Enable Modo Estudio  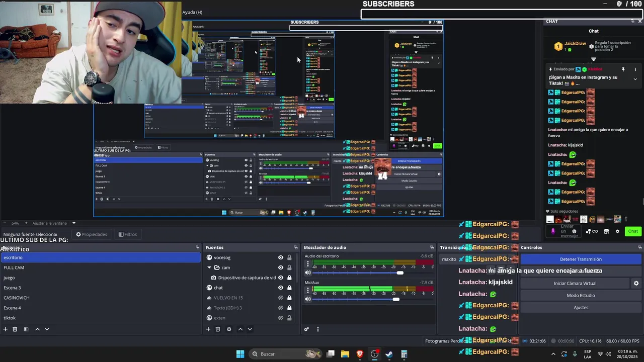(x=581, y=296)
